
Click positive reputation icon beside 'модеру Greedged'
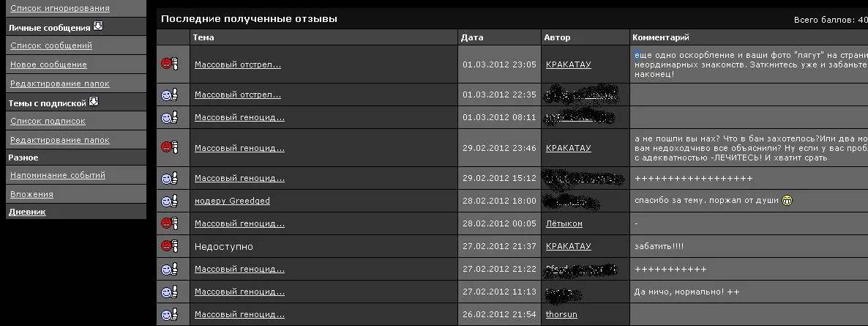click(x=170, y=201)
